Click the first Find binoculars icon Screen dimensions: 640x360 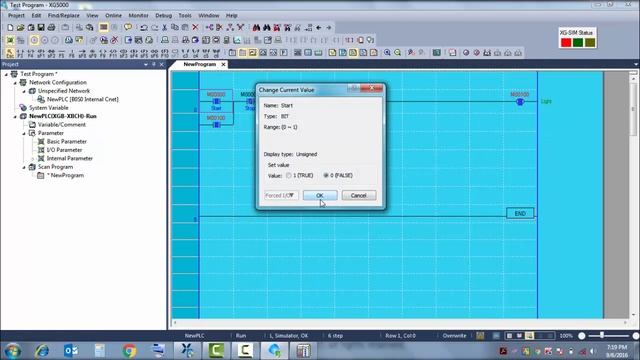256,27
